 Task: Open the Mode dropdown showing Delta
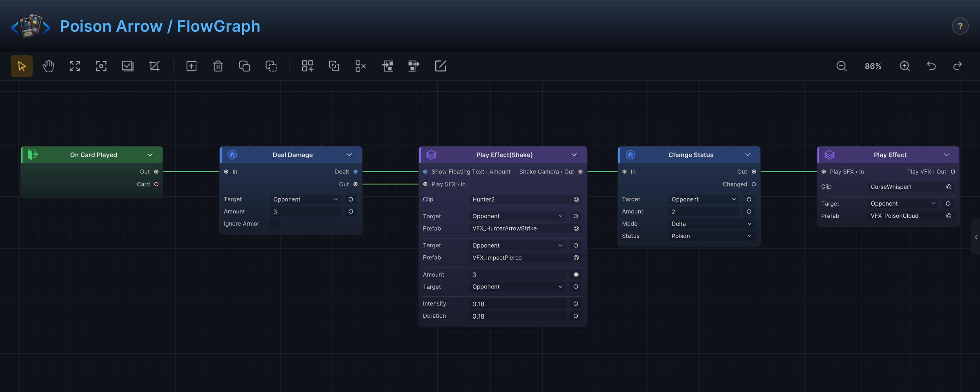(x=711, y=224)
